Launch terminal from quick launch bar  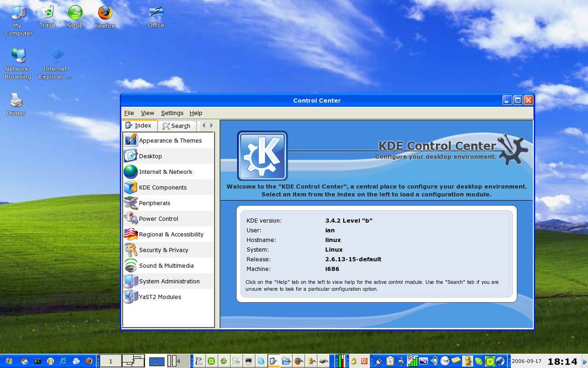click(38, 361)
